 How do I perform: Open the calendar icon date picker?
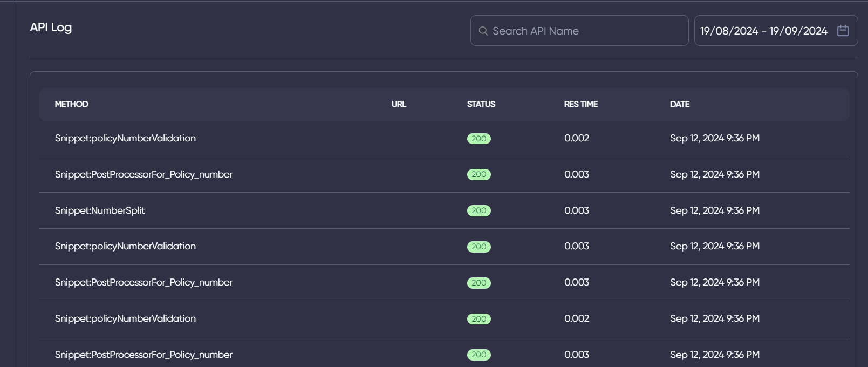click(843, 31)
